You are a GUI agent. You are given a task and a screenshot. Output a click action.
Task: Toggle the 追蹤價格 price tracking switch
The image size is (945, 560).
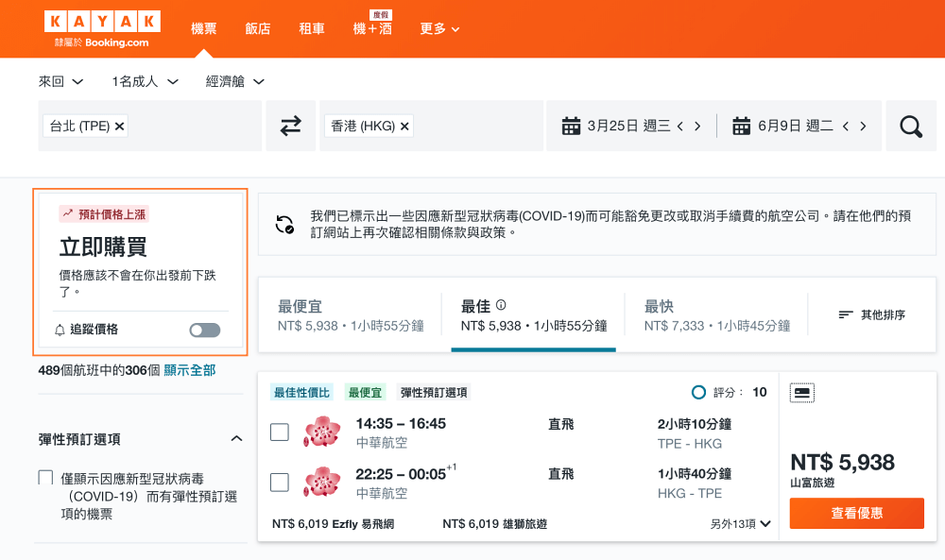(205, 330)
